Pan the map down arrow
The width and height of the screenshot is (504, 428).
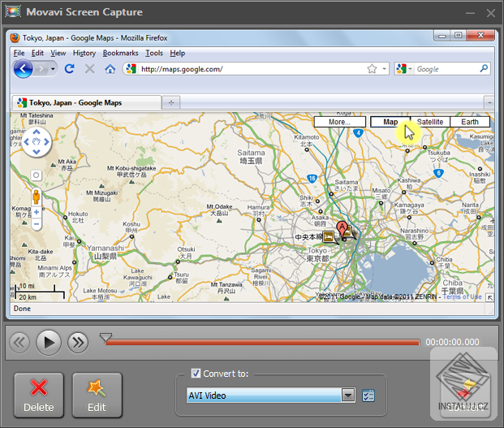[37, 151]
